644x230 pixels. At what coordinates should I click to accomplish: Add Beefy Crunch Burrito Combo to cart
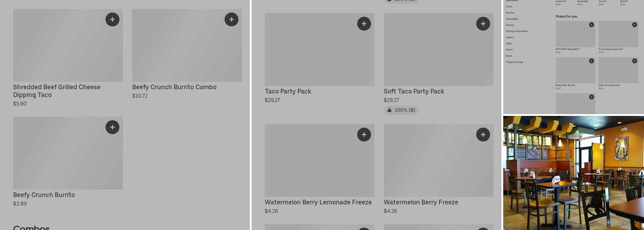(x=231, y=19)
